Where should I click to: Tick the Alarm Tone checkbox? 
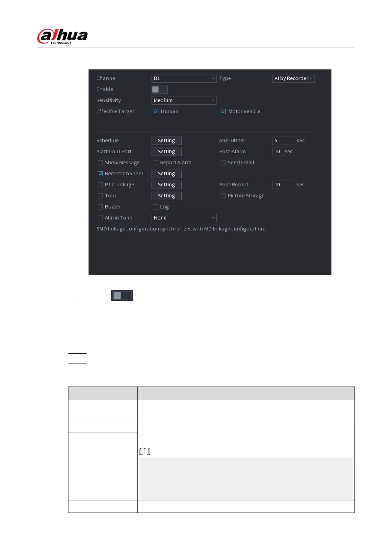tap(100, 218)
